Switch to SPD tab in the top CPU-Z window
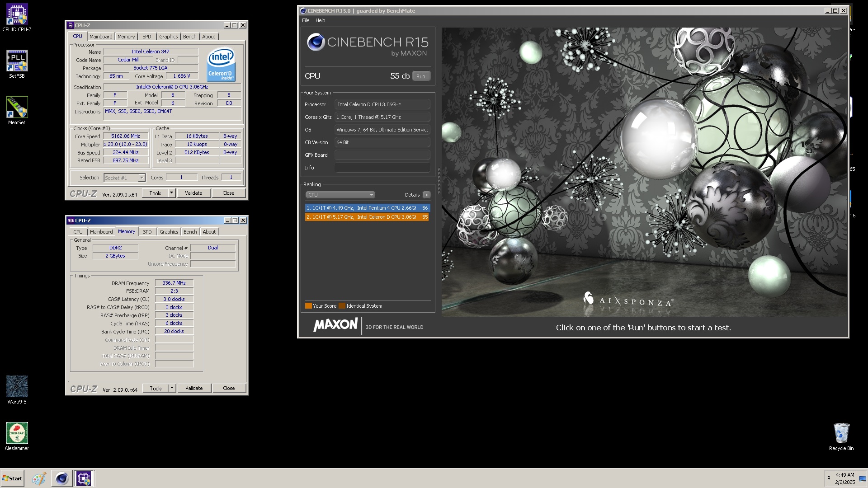Screen dimensions: 868x488 click(147, 37)
